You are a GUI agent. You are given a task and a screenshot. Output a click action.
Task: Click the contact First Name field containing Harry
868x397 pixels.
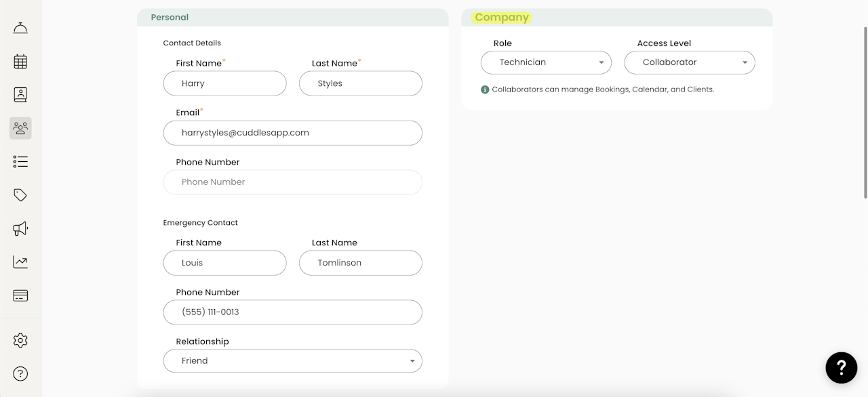pos(224,83)
